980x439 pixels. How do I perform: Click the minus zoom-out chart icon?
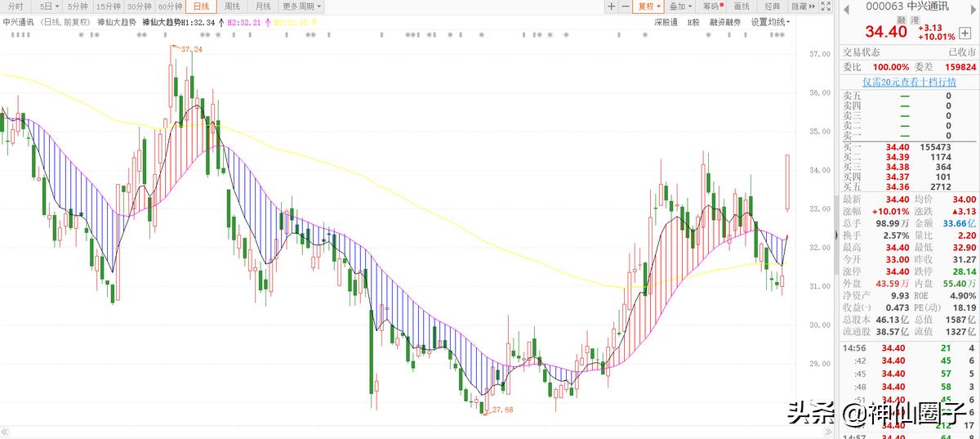tap(626, 7)
